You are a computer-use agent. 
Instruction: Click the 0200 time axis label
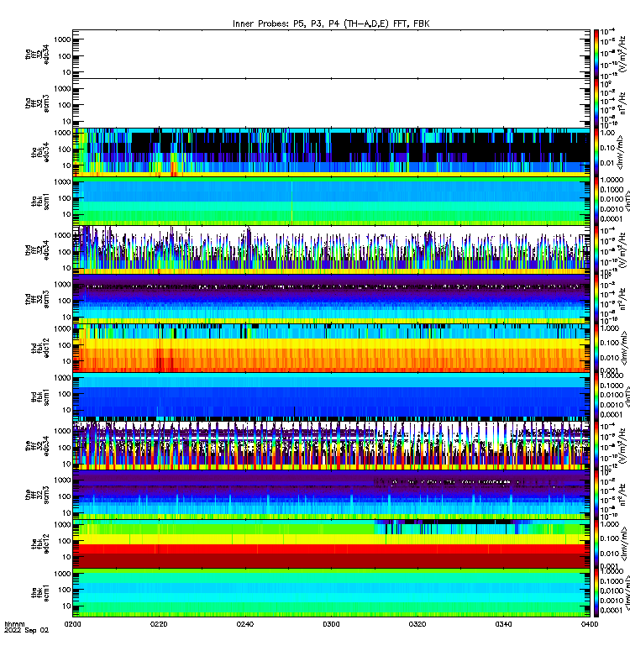(x=72, y=624)
